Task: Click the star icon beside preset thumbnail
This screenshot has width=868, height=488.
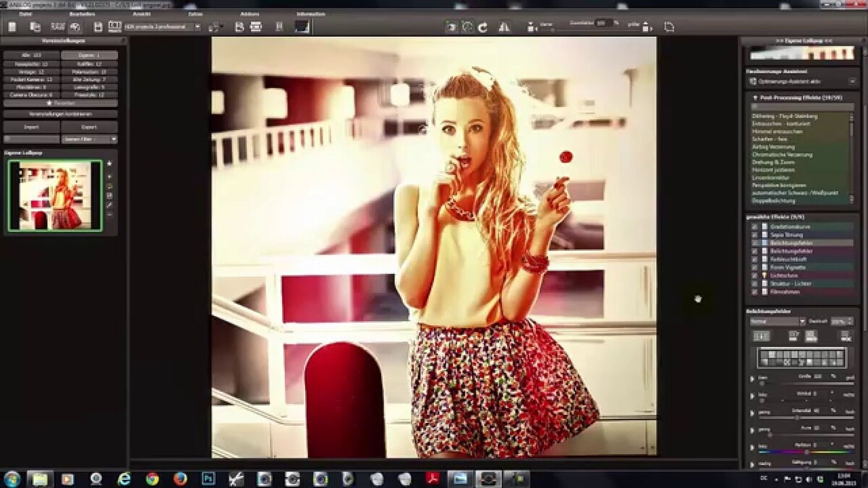Action: click(109, 163)
